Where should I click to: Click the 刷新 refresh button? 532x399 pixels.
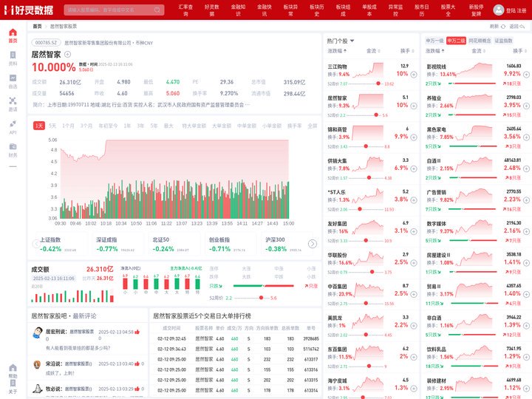pyautogui.click(x=498, y=27)
